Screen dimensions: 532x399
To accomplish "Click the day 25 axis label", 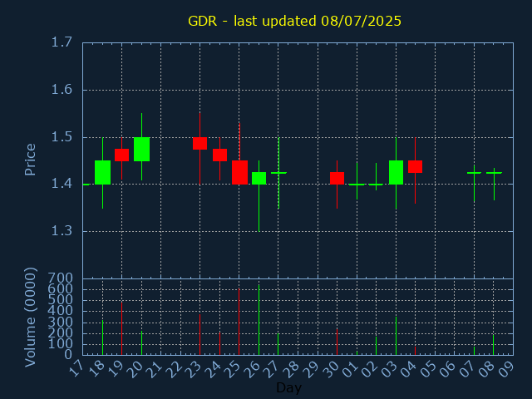I will pyautogui.click(x=233, y=369).
